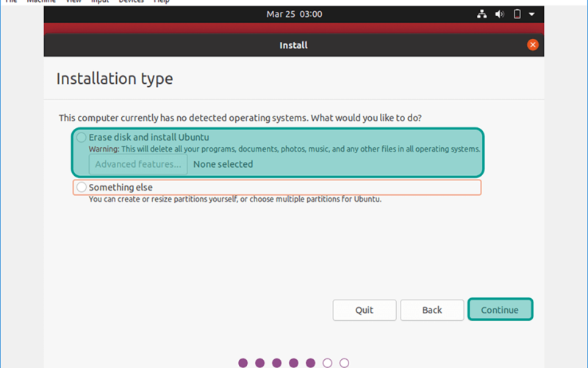Click the battery indicator icon
This screenshot has width=588, height=368.
pos(517,14)
